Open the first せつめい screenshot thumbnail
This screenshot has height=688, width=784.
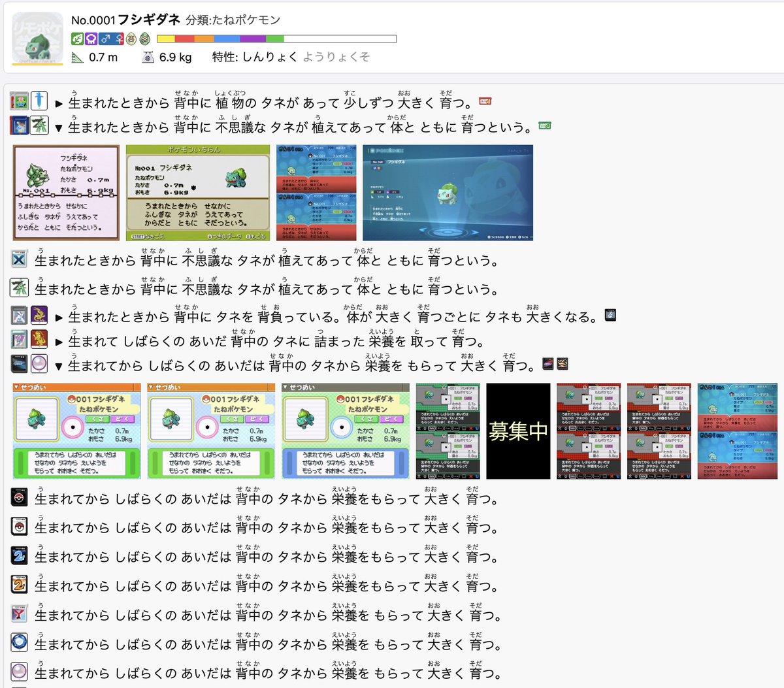[x=77, y=431]
